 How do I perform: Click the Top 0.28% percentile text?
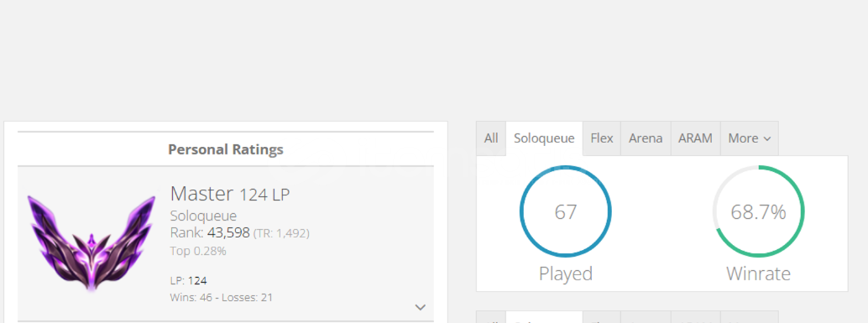point(198,251)
